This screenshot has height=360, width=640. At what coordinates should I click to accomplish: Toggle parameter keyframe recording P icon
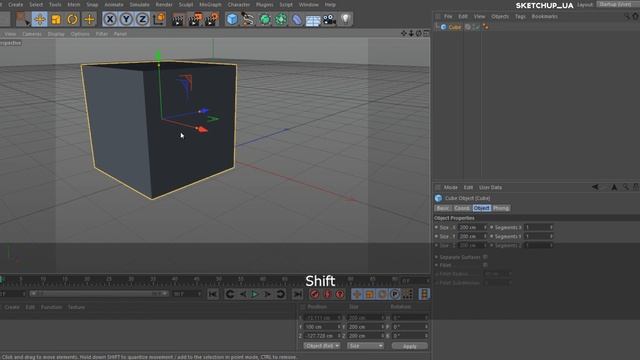pyautogui.click(x=395, y=294)
